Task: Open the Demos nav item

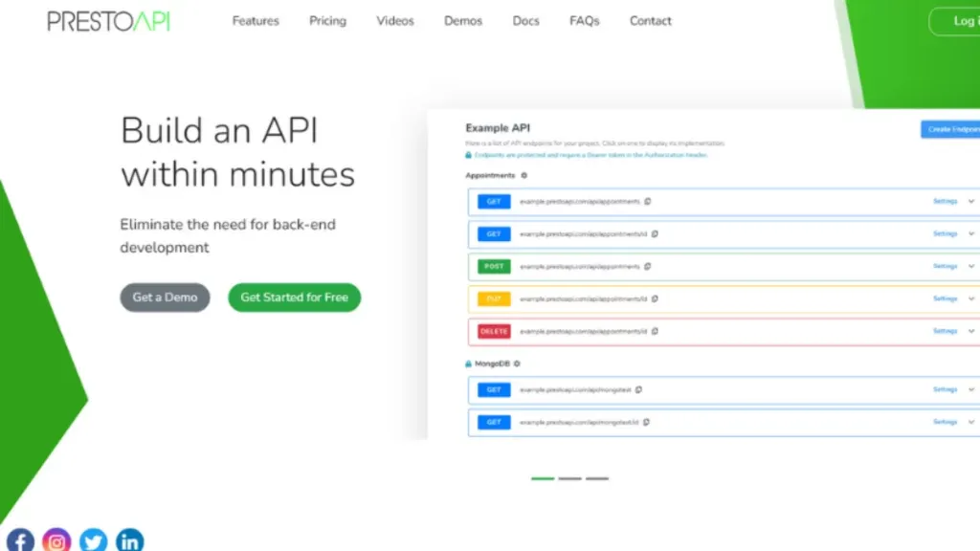Action: 463,21
